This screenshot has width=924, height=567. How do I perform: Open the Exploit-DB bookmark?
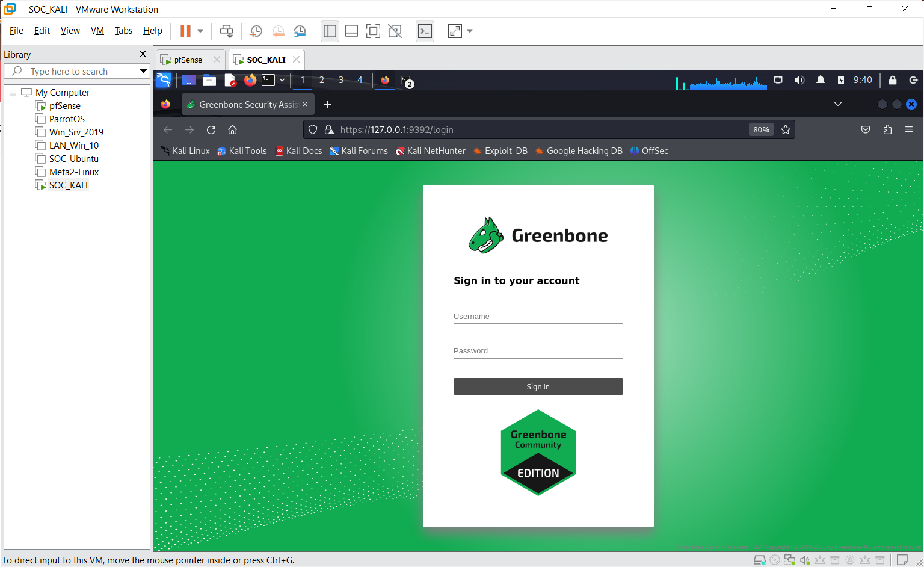(500, 151)
